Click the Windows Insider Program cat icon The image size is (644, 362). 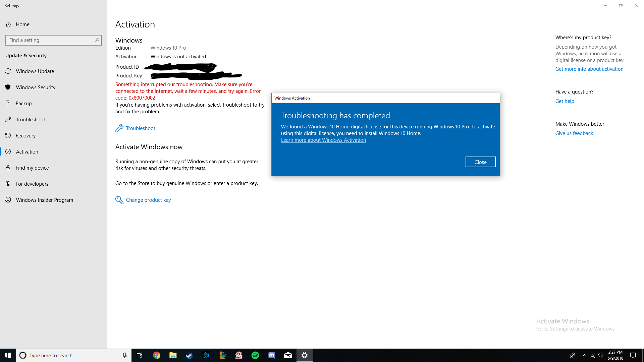pyautogui.click(x=8, y=200)
